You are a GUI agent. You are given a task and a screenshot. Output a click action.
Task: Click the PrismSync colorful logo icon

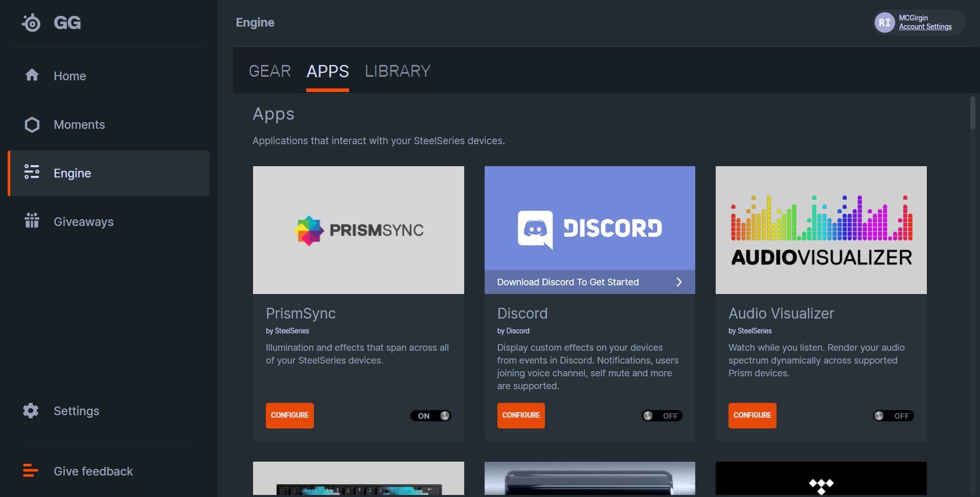click(309, 230)
